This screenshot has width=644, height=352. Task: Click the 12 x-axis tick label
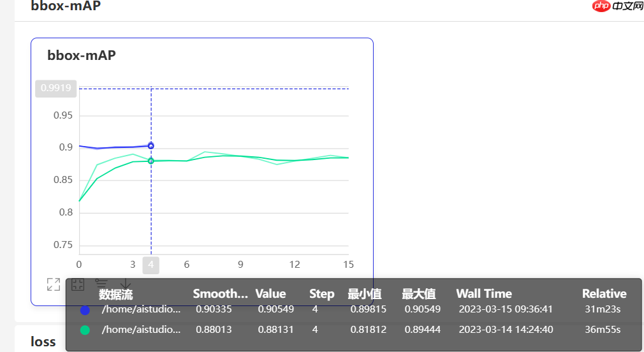[295, 265]
